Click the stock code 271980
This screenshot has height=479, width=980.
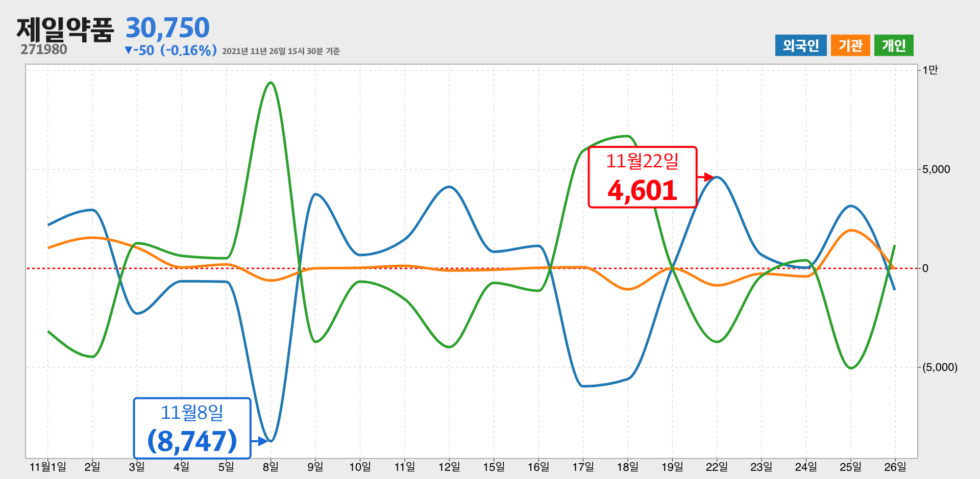click(44, 49)
